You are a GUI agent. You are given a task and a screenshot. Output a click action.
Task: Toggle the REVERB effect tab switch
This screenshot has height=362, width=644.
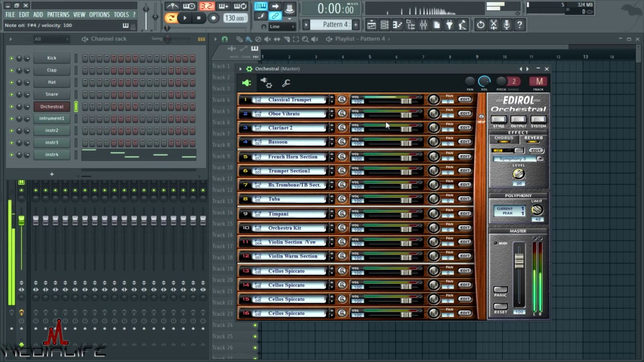533,139
